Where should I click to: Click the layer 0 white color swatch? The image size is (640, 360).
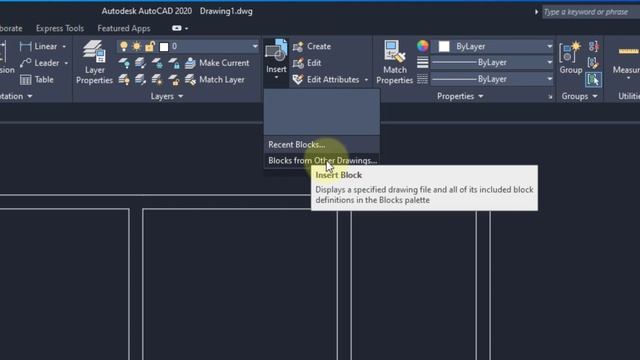pos(164,47)
